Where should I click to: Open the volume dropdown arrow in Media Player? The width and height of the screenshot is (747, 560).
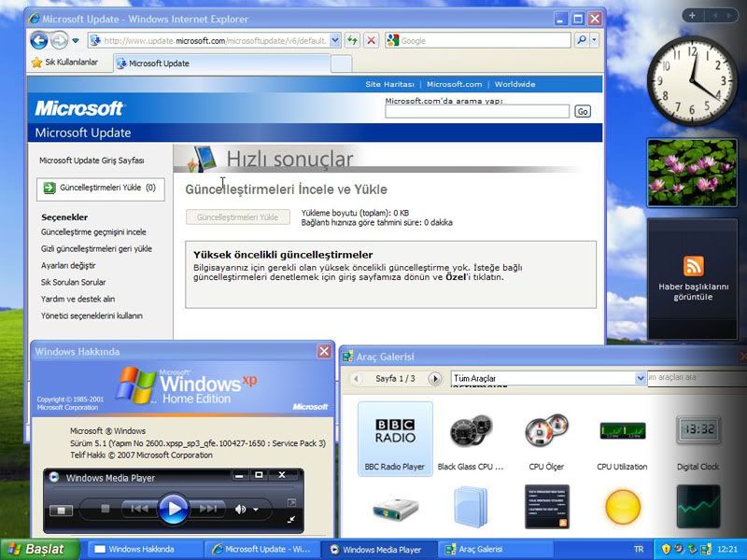coord(256,510)
